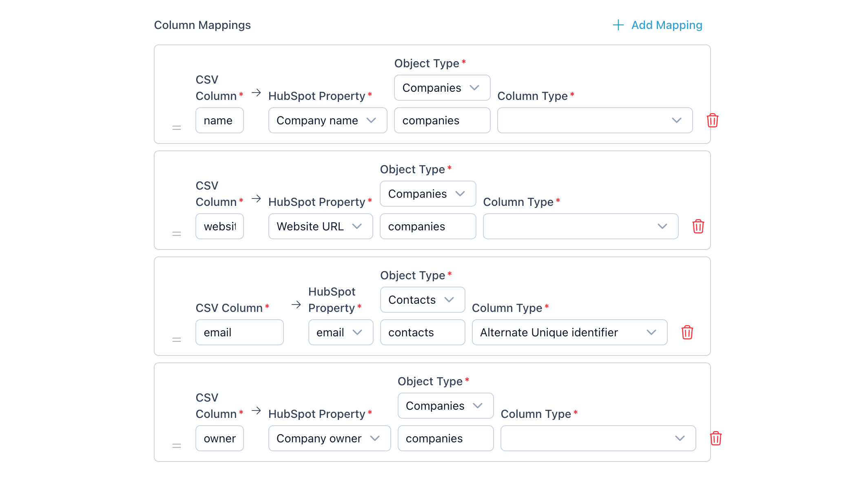Click the contacts object text field

[422, 332]
